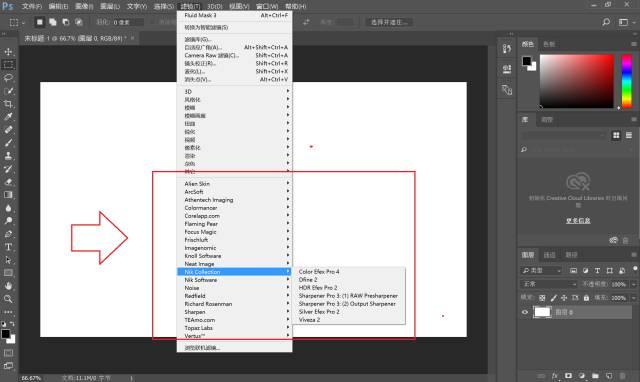Expand the 3D filter submenu
Image resolution: width=640 pixels, height=382 pixels.
click(x=235, y=91)
